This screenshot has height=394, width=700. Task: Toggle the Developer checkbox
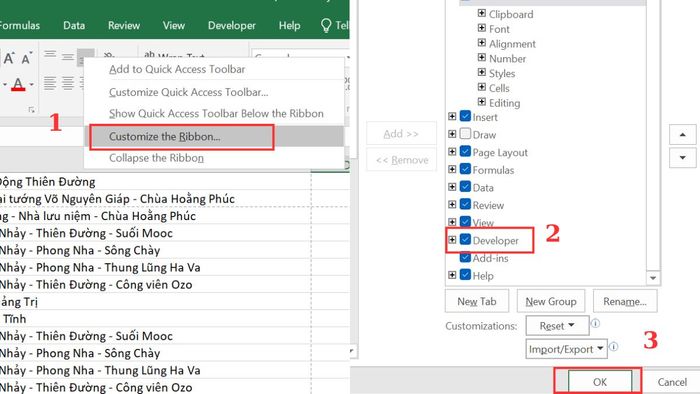pyautogui.click(x=465, y=240)
